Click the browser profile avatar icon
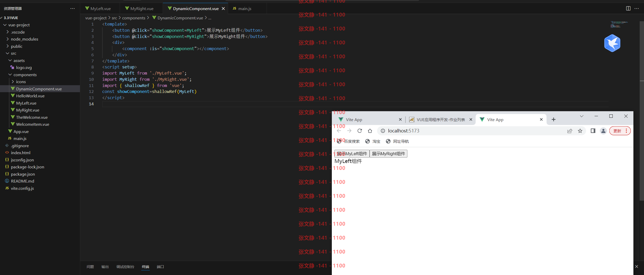This screenshot has height=275, width=644. [x=603, y=131]
